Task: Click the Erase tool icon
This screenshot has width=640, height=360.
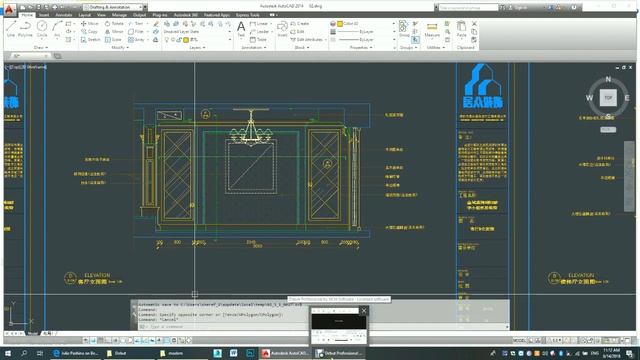Action: 156,24
